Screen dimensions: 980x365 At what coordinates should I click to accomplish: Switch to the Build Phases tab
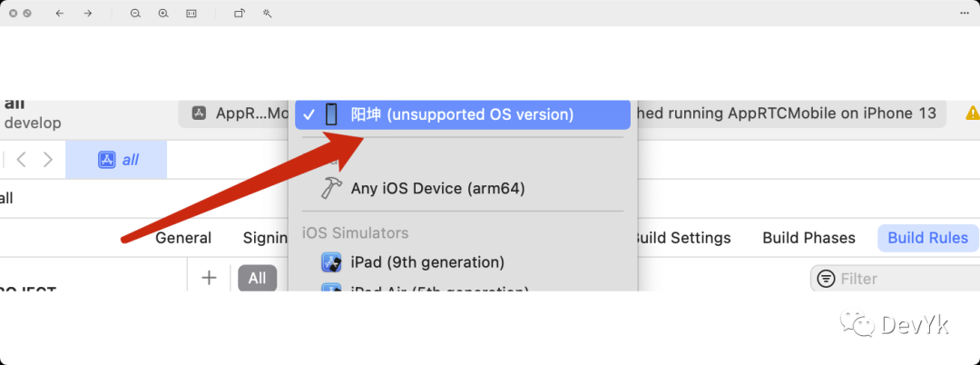(808, 238)
